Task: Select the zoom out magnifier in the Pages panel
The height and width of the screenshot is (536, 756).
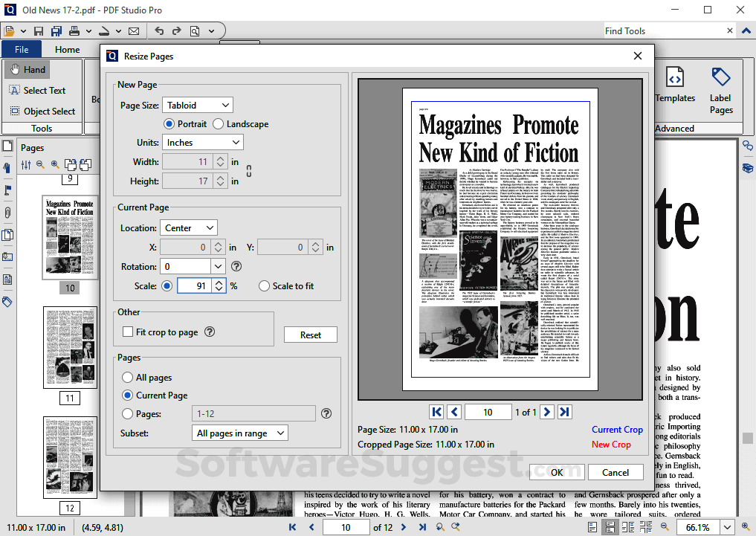Action: (39, 164)
